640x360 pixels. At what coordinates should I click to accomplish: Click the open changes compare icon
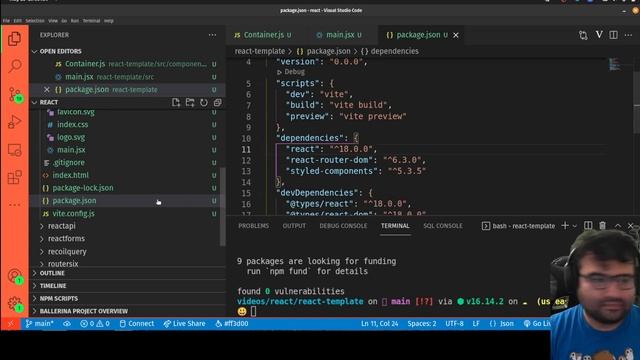click(583, 35)
